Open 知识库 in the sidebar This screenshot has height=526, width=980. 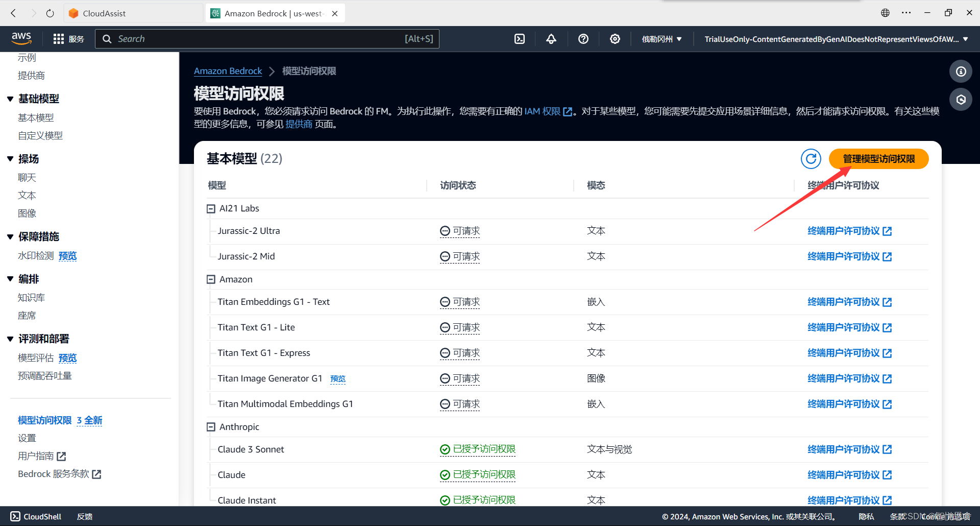coord(32,298)
